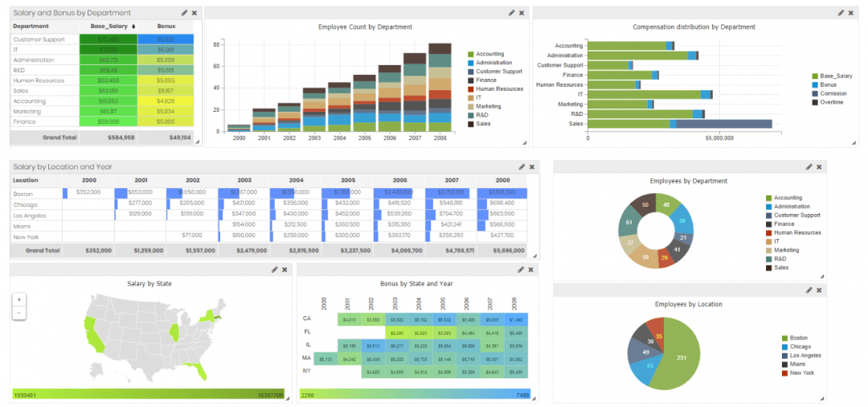Use resize handle of Salary by Location table
This screenshot has width=868, height=407.
pyautogui.click(x=534, y=256)
